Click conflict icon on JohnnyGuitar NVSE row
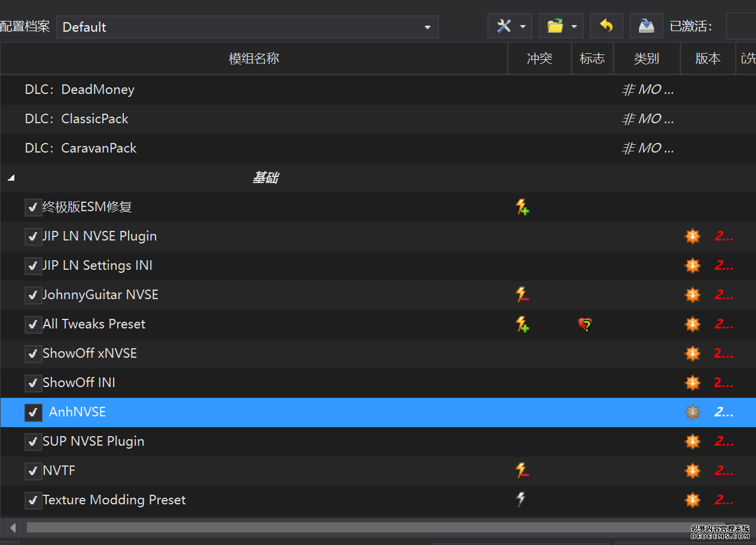This screenshot has width=756, height=545. point(522,295)
